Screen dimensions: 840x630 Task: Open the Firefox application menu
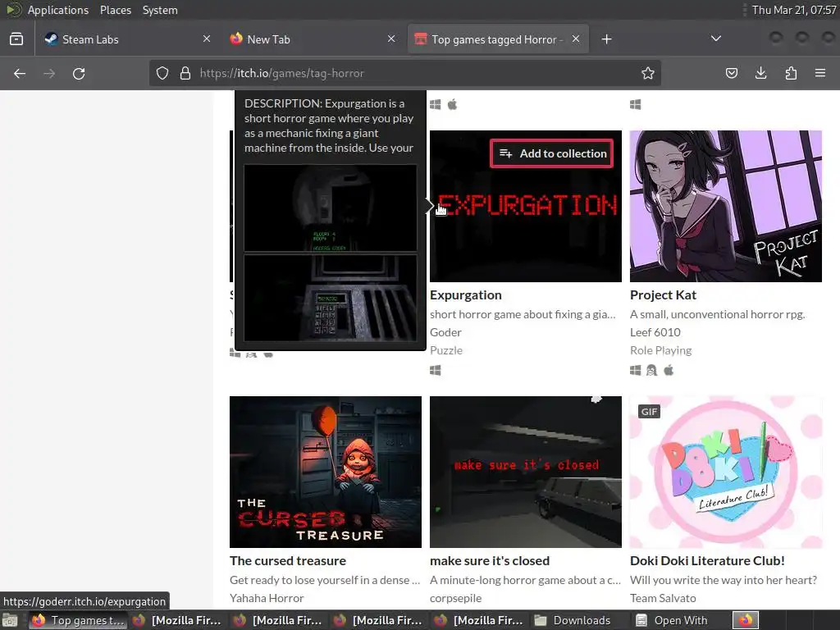(x=820, y=73)
